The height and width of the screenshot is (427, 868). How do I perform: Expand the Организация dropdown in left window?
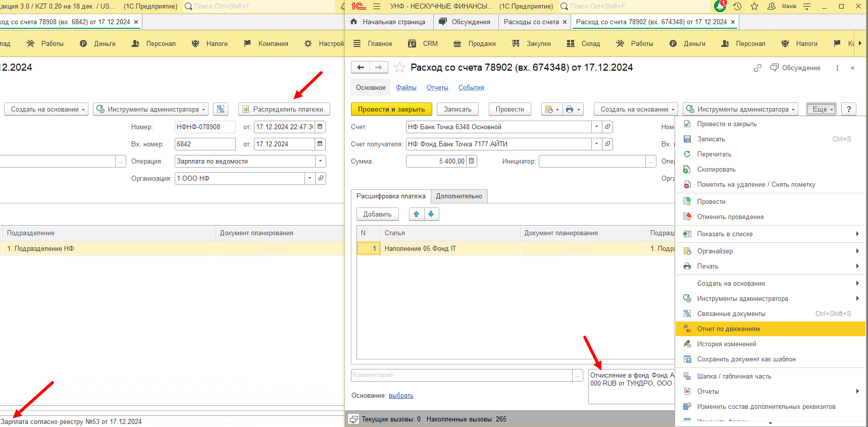tap(310, 178)
